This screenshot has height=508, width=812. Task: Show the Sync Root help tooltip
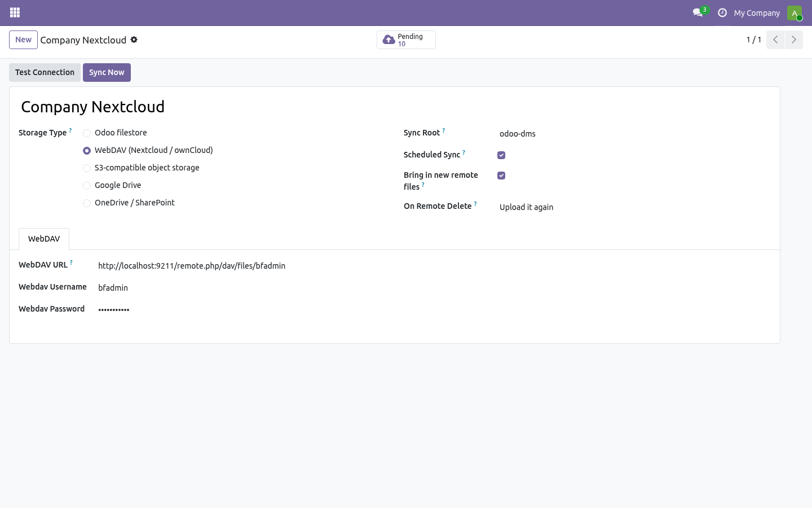444,131
